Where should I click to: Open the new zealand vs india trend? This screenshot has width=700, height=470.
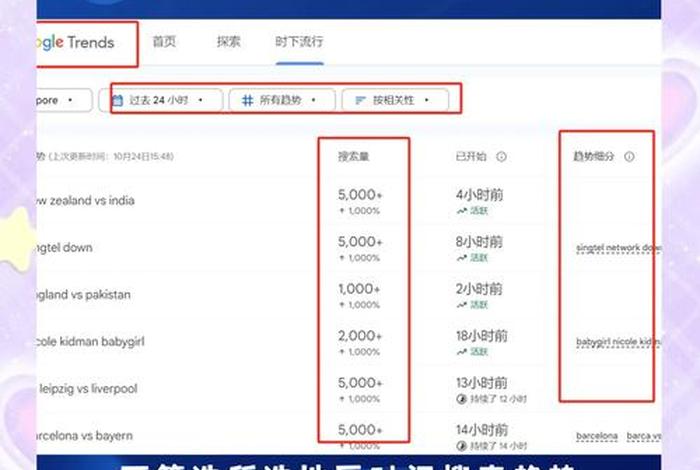(86, 200)
